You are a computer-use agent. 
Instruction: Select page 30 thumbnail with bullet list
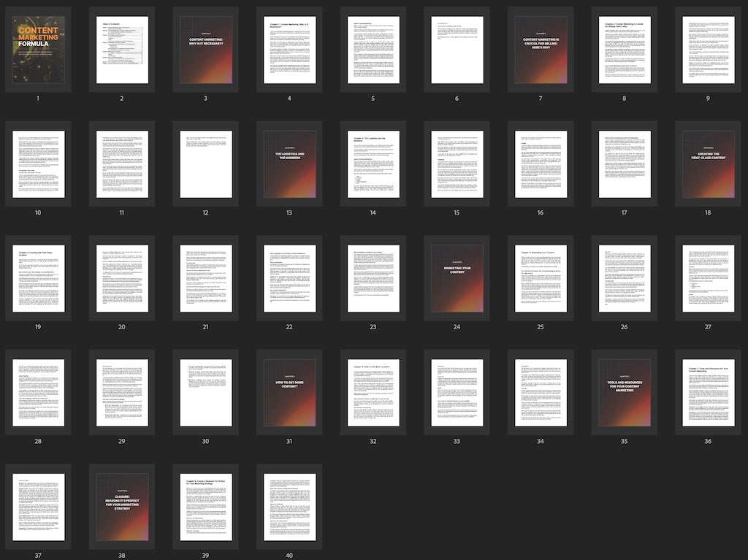tap(206, 393)
